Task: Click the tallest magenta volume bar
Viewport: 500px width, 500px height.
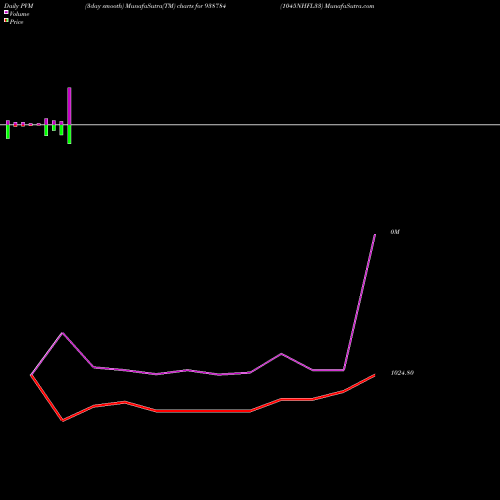Action: pyautogui.click(x=69, y=106)
